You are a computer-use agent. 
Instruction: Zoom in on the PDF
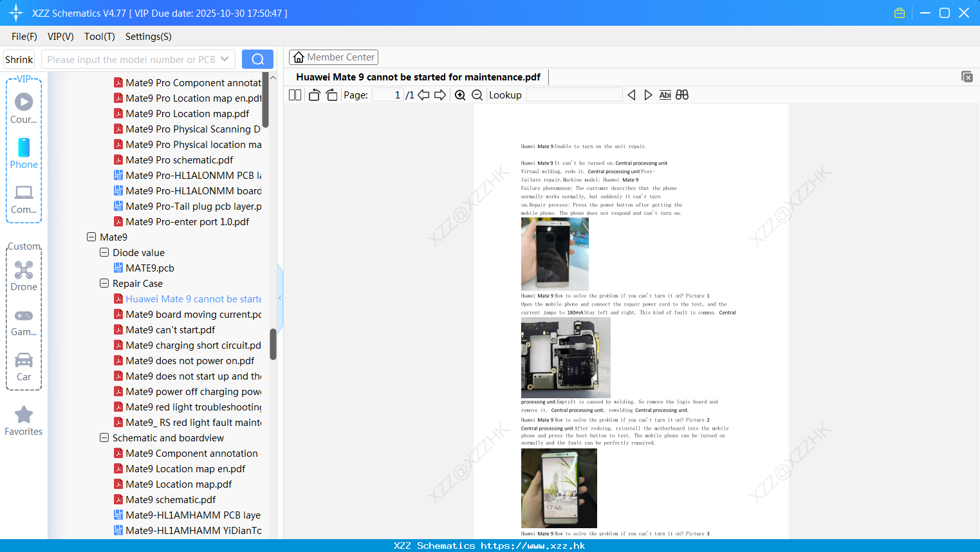pyautogui.click(x=460, y=95)
